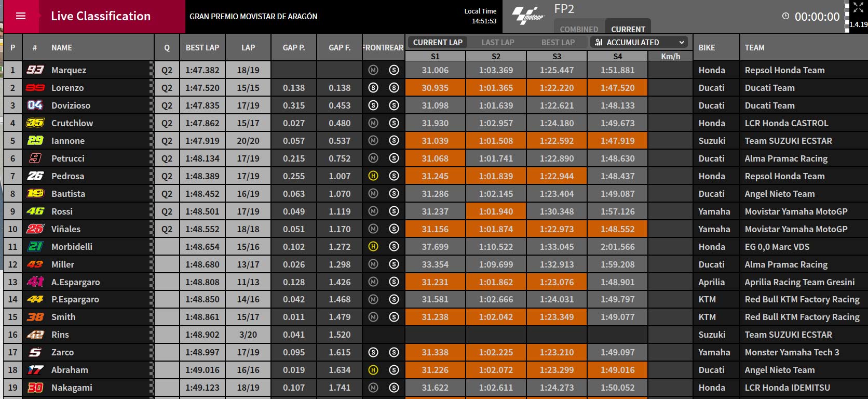Select the LAST LAP view
This screenshot has width=868, height=399.
[x=497, y=43]
